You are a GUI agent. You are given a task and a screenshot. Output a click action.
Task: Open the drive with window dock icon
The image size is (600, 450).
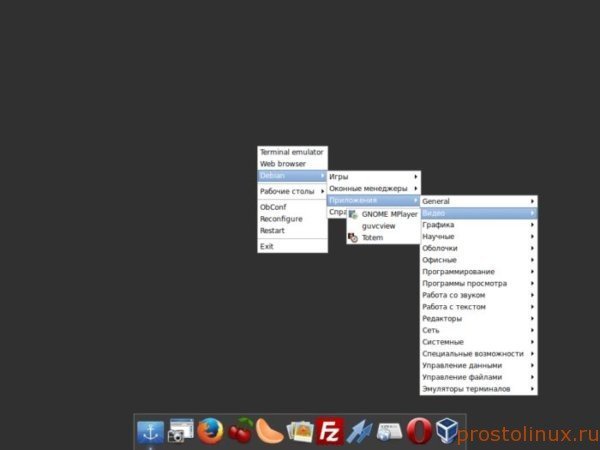click(389, 432)
